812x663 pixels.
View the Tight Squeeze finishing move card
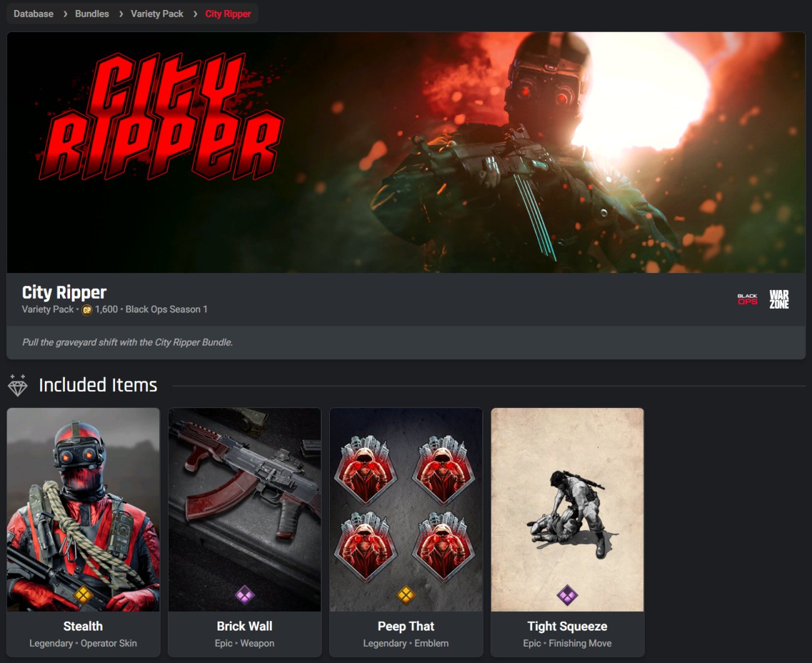[567, 532]
